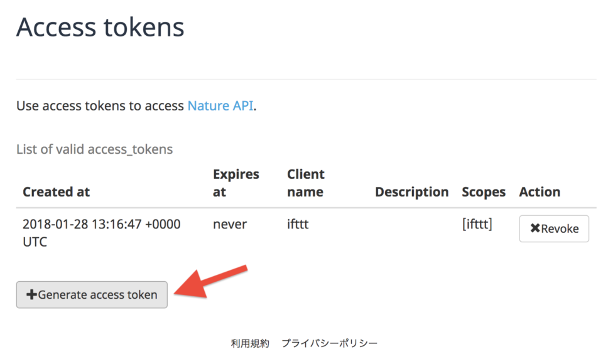Click the never expiry value
The width and height of the screenshot is (603, 364).
click(230, 225)
